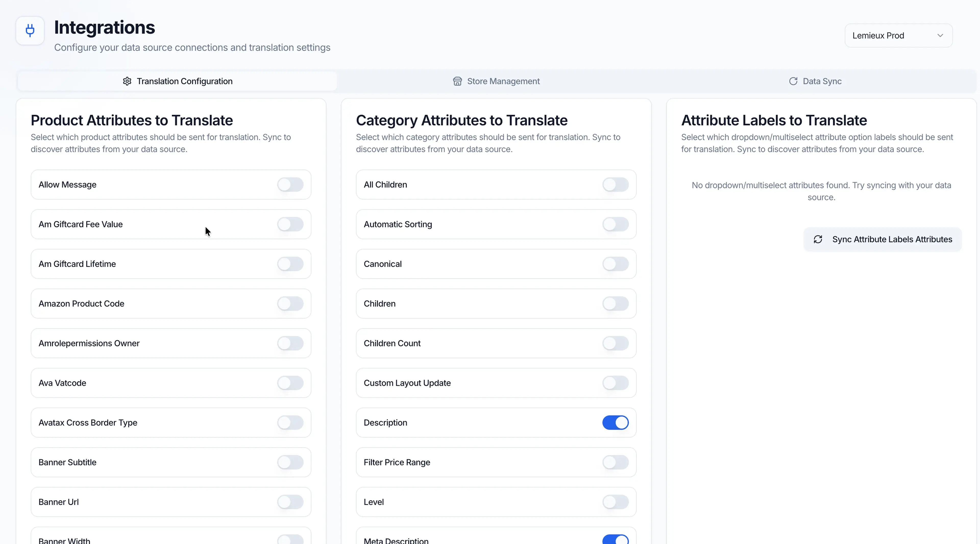The image size is (980, 544).
Task: Click the Integrations page title
Action: click(105, 27)
